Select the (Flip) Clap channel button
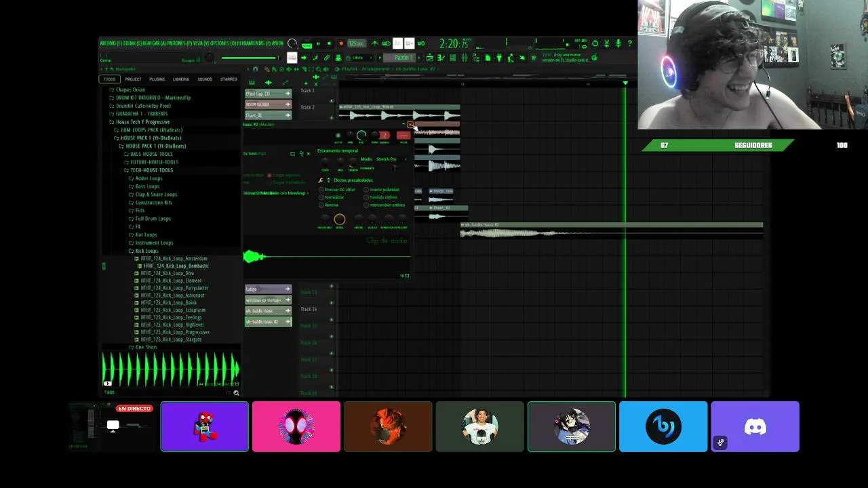Image resolution: width=868 pixels, height=488 pixels. coord(268,94)
